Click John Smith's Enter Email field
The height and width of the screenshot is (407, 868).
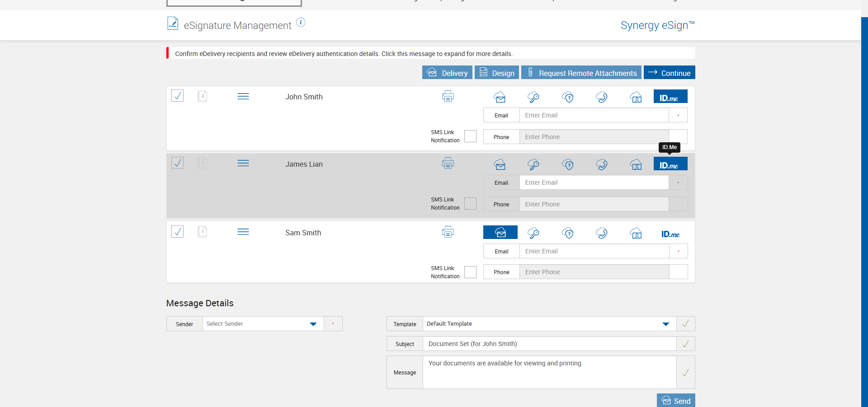coord(594,115)
